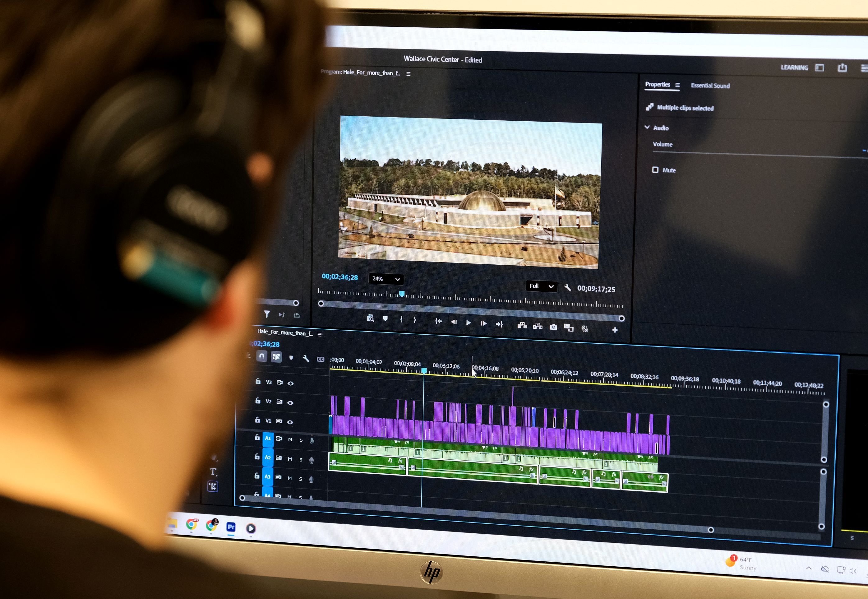868x599 pixels.
Task: Select the Program: Hale_For_more_than_f.. tab
Action: [x=361, y=72]
